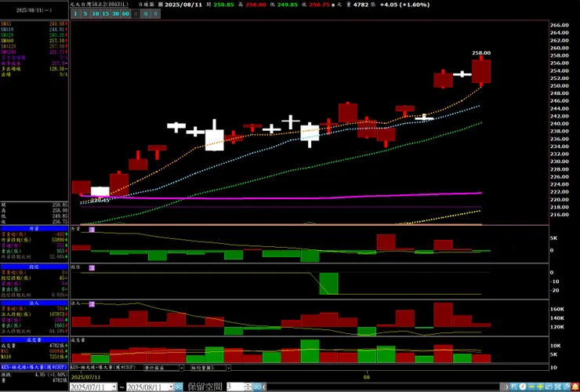Click the left-arrow scroll button after GO
Image resolution: width=580 pixels, height=392 pixels.
pyautogui.click(x=264, y=387)
